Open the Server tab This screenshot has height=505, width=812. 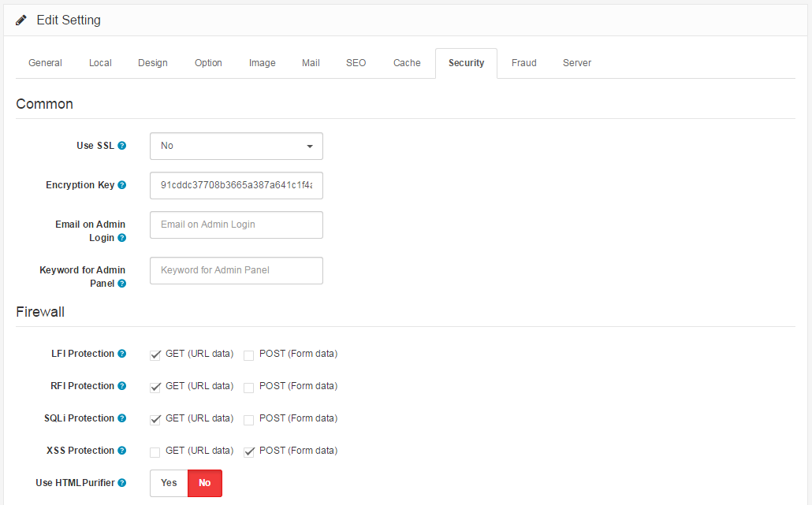[577, 63]
